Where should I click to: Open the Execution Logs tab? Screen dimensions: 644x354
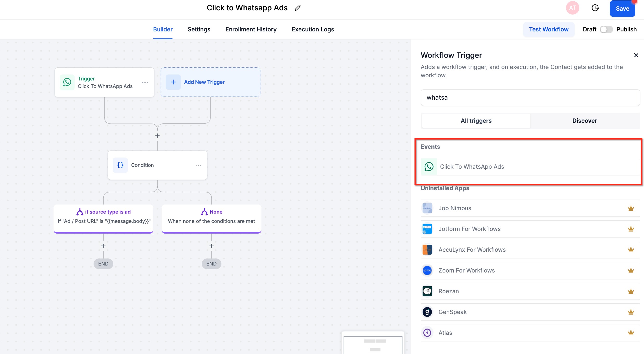coord(313,29)
